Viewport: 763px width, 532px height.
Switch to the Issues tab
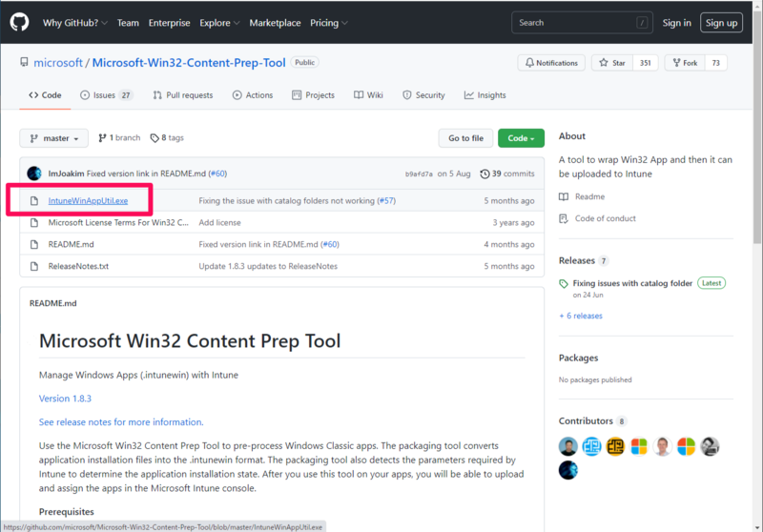pyautogui.click(x=106, y=95)
